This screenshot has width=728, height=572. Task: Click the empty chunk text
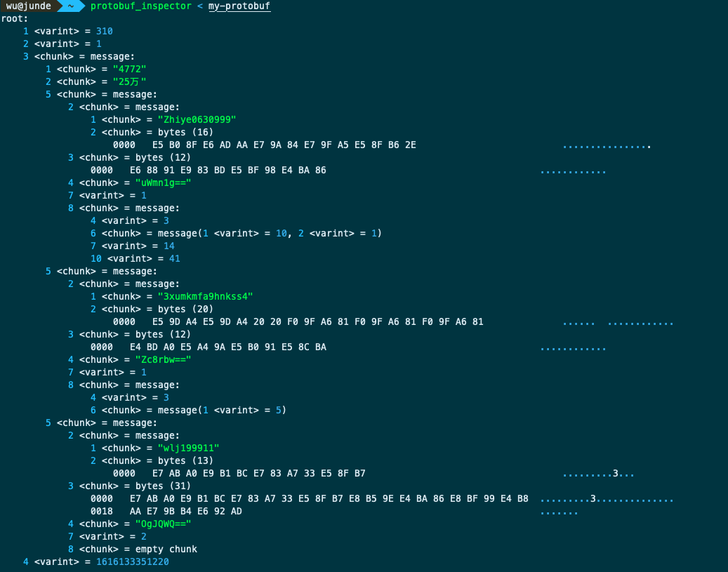click(166, 550)
